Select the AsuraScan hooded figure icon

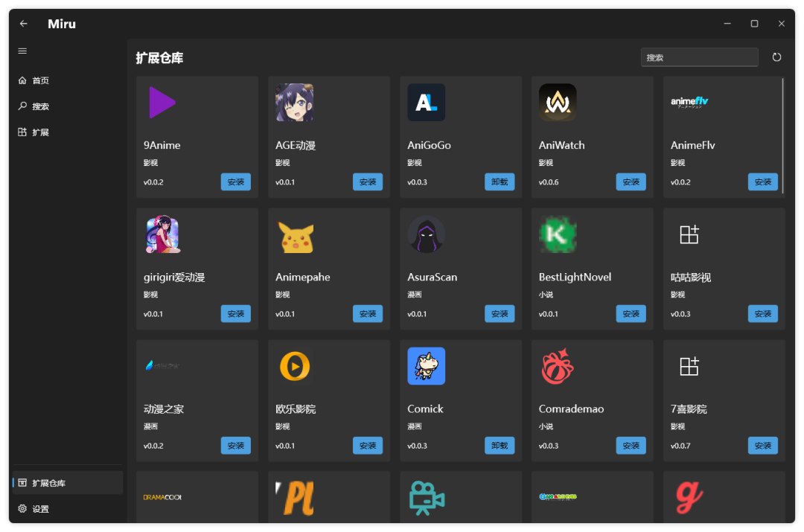pyautogui.click(x=426, y=234)
